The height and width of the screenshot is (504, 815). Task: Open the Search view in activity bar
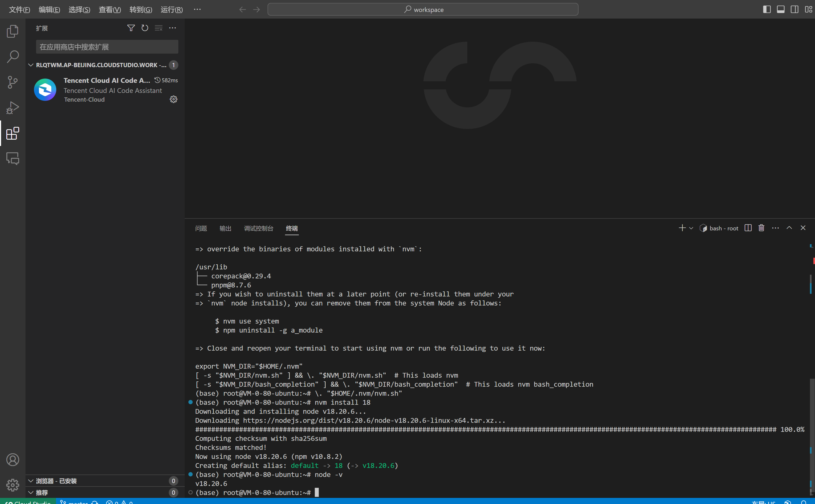tap(13, 57)
